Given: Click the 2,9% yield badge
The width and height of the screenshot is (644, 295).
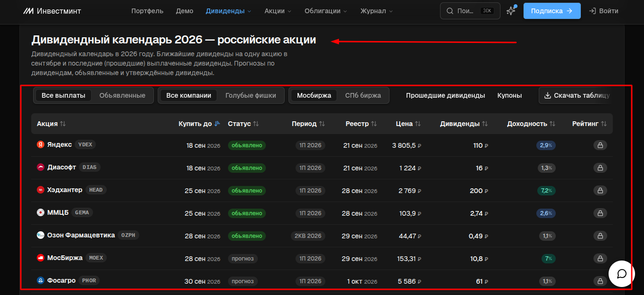Looking at the screenshot, I should click(x=546, y=145).
